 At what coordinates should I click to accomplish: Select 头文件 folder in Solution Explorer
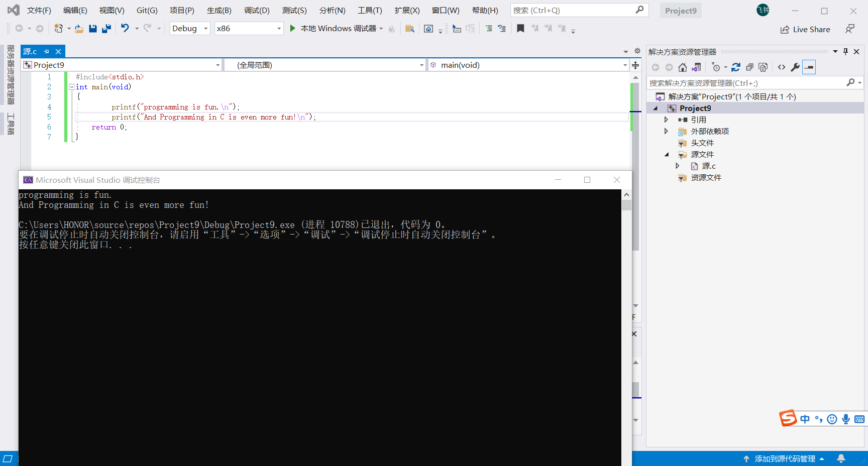702,143
